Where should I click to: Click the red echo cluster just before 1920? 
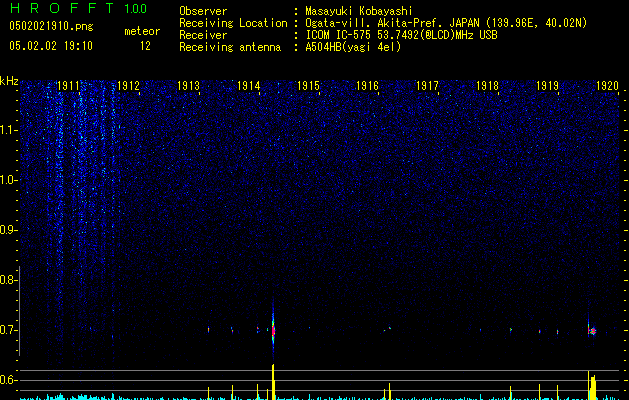592,331
